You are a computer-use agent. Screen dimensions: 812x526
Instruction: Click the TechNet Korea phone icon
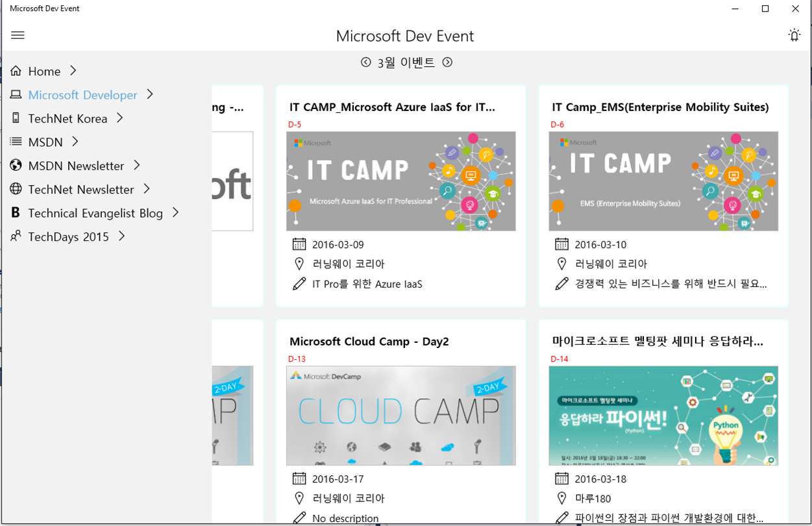click(16, 118)
